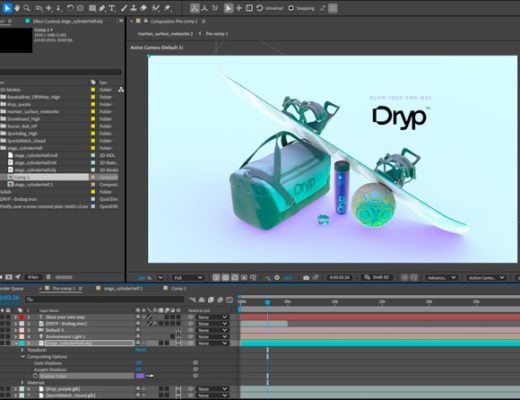Open the Shadow Color purple swatch
The height and width of the screenshot is (400, 520).
tap(140, 376)
